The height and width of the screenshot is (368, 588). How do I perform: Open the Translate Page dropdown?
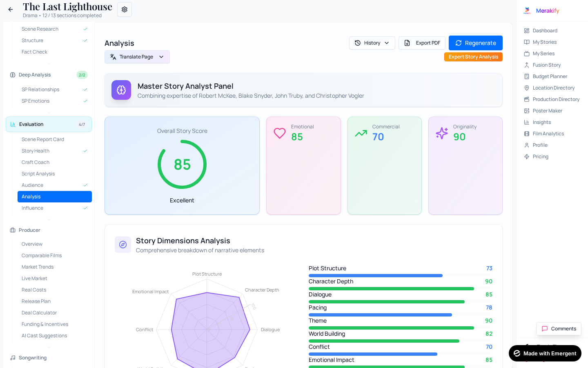pyautogui.click(x=137, y=57)
